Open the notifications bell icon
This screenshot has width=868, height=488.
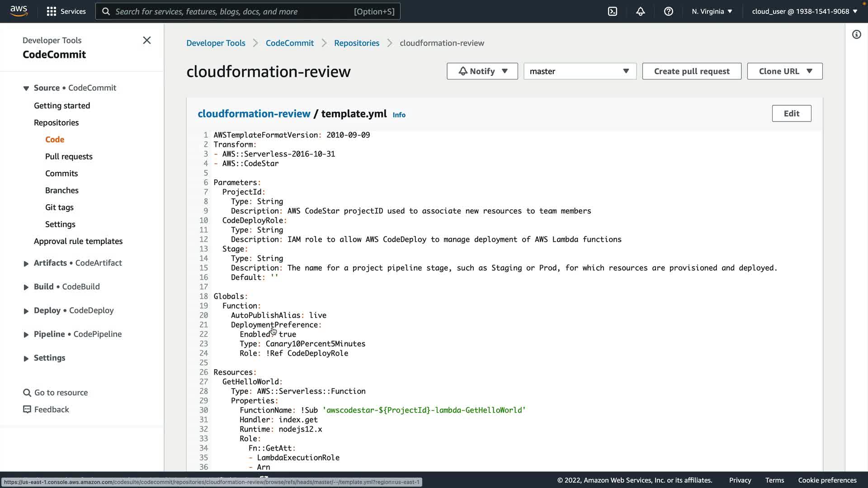tap(641, 11)
